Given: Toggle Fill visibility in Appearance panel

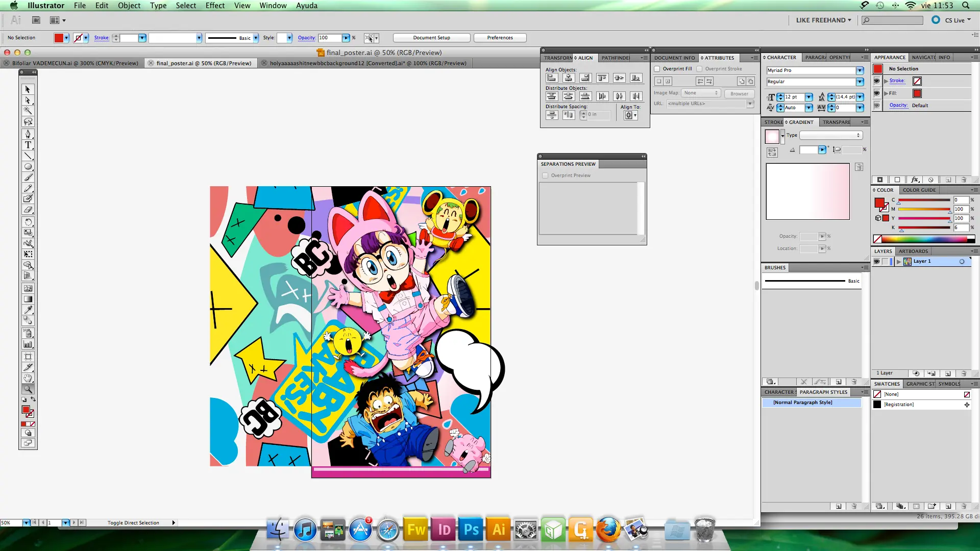Looking at the screenshot, I should click(877, 93).
